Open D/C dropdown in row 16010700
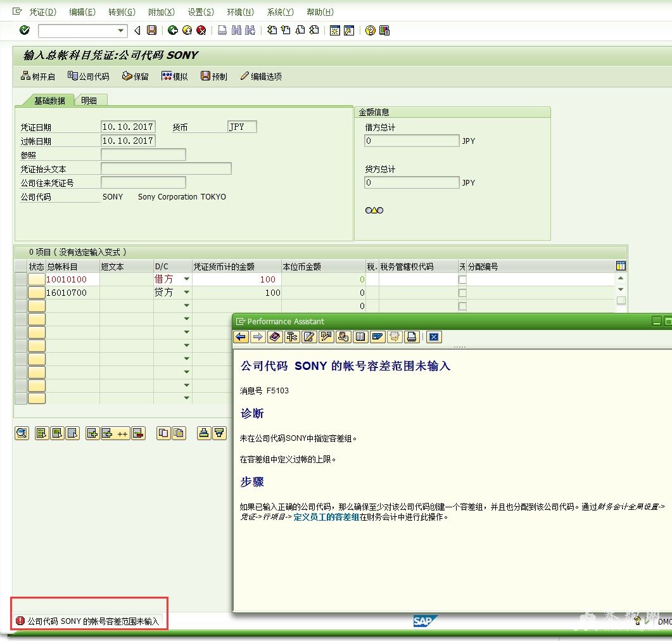 186,292
